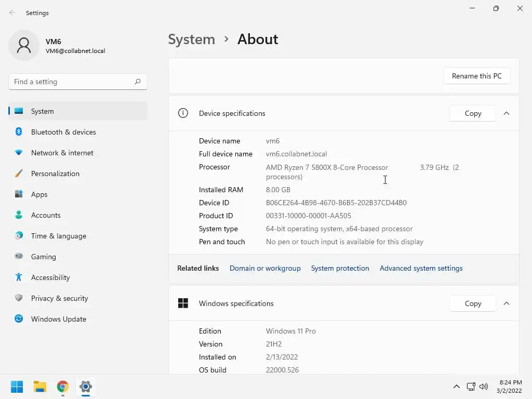The height and width of the screenshot is (399, 532).
Task: Click the Installed on date 2/13/2022
Action: 282,357
